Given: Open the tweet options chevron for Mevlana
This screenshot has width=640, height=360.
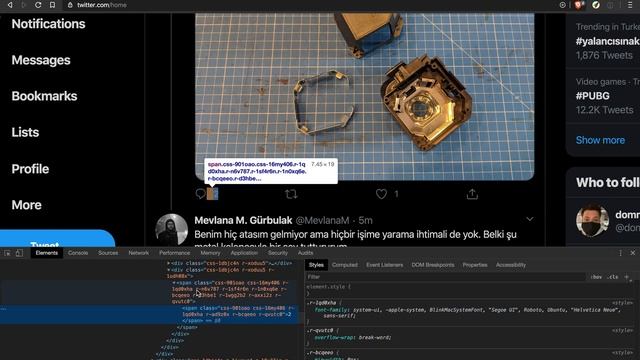Looking at the screenshot, I should coord(530,219).
